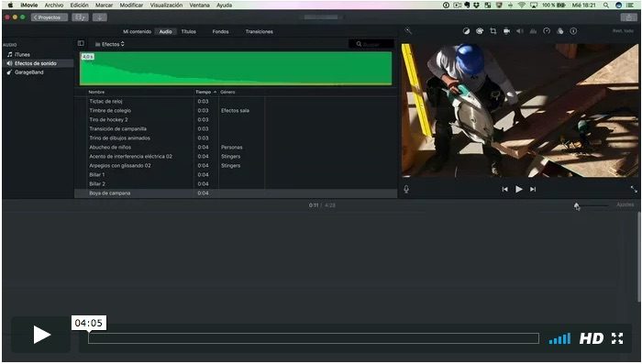This screenshot has width=642, height=364.
Task: Open the color balance tool
Action: 466,31
